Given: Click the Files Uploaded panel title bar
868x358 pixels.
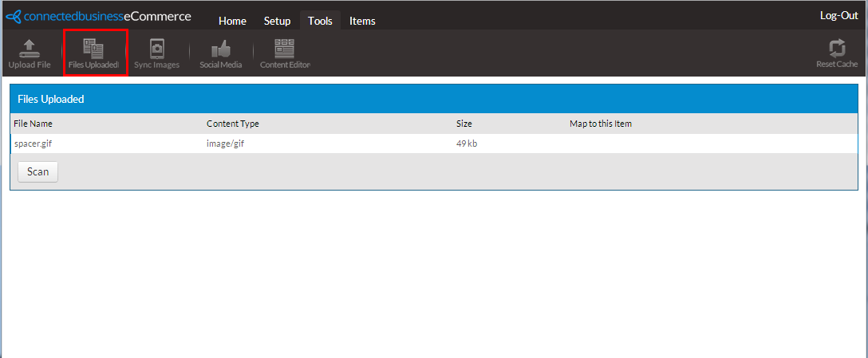Looking at the screenshot, I should pos(433,99).
